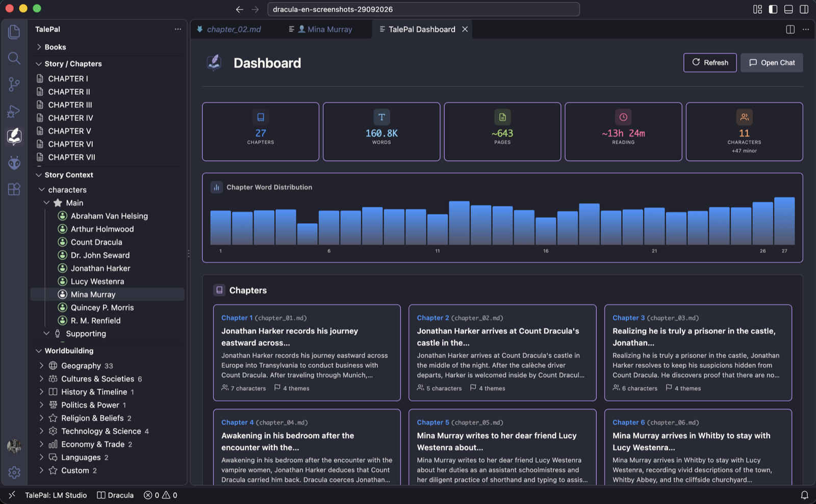Click TalePal: LM Studio in status bar
The width and height of the screenshot is (816, 504).
tap(56, 495)
